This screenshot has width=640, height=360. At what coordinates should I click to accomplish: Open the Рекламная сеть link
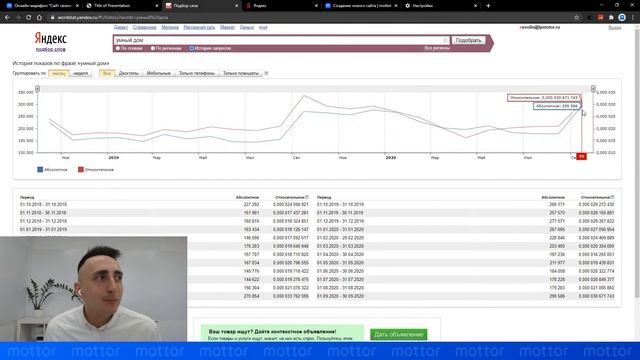[x=199, y=27]
